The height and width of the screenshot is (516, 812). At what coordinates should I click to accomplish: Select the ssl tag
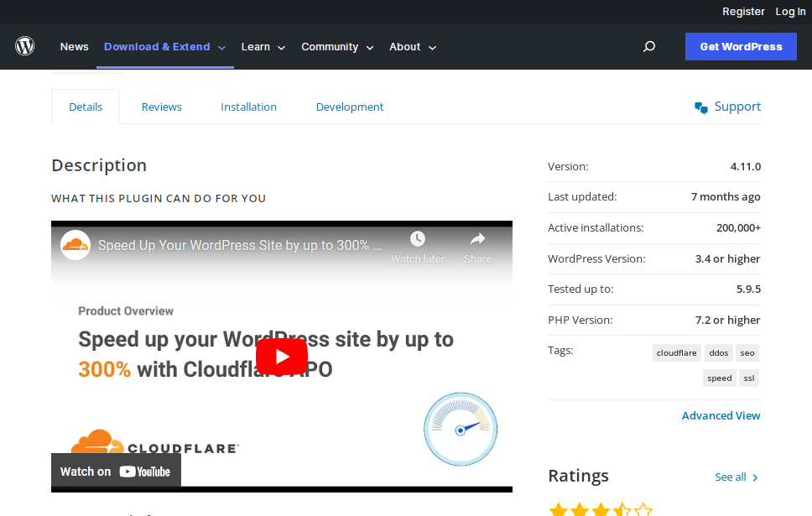click(x=749, y=378)
